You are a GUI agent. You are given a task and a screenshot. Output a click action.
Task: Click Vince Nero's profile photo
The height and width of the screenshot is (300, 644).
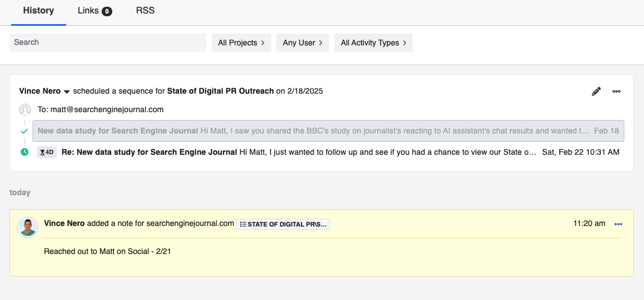(x=28, y=227)
